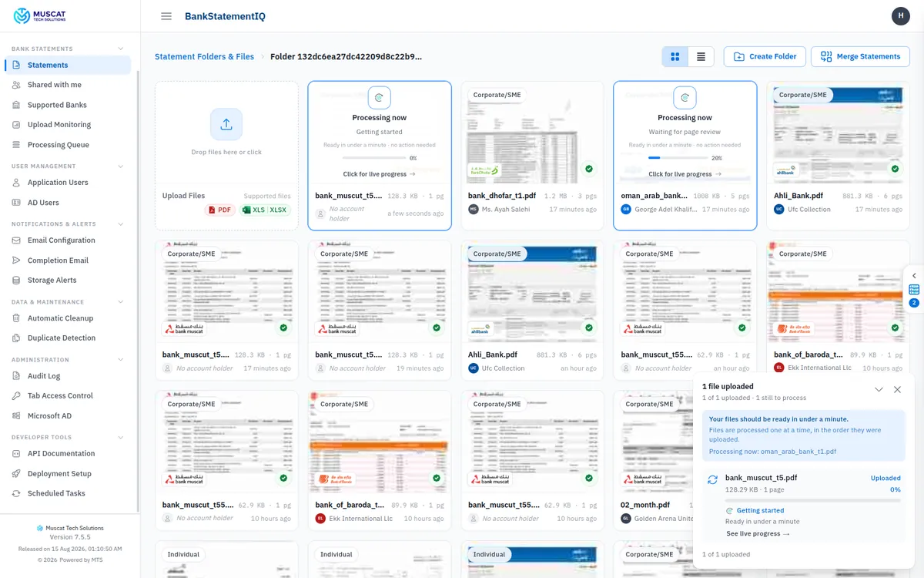Expand the right side panel chevron
The width and height of the screenshot is (924, 578).
pyautogui.click(x=914, y=275)
